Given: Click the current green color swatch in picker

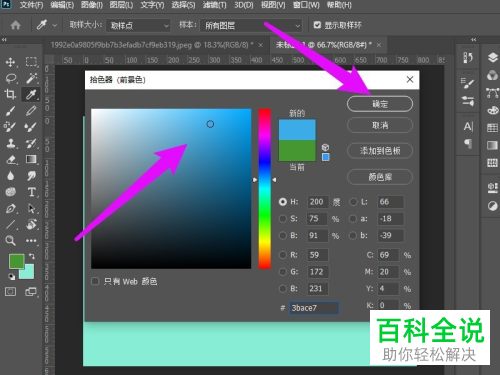Looking at the screenshot, I should pos(297,151).
